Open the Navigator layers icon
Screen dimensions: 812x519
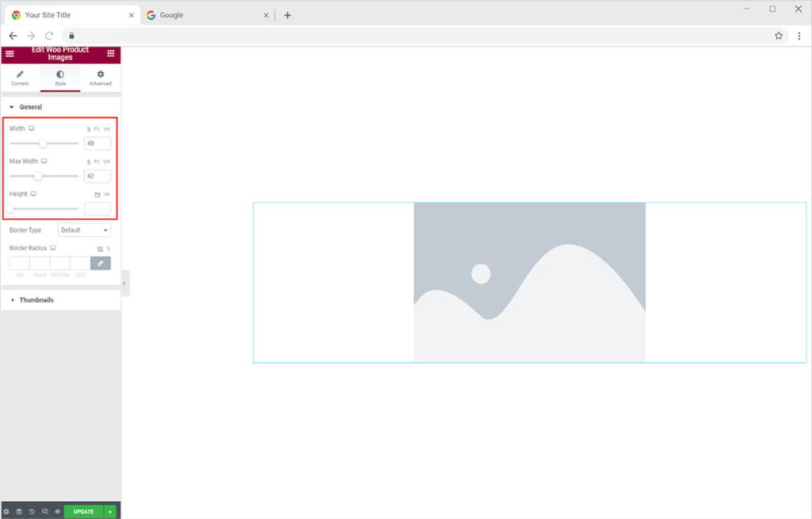point(18,512)
